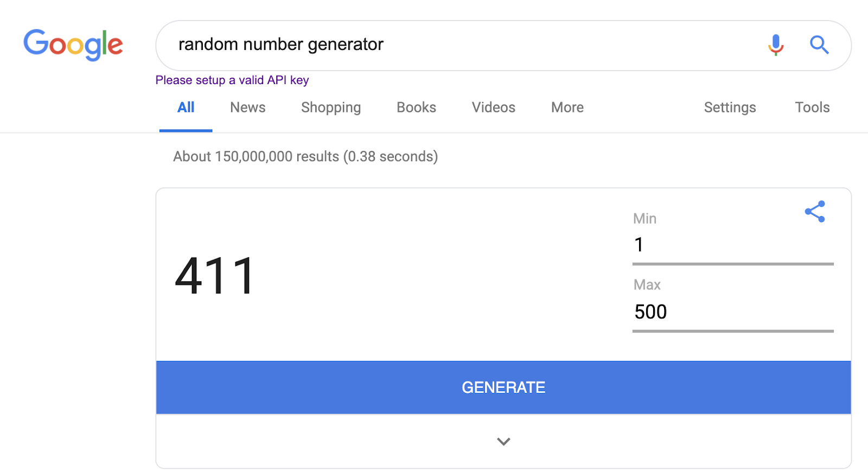
Task: Expand the generator card with chevron
Action: [x=503, y=442]
